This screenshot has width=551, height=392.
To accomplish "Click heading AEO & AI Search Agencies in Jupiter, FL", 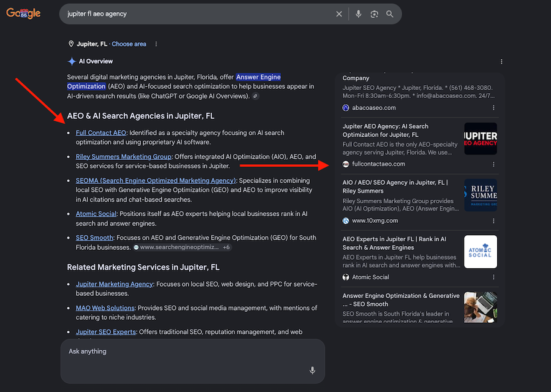I will pyautogui.click(x=141, y=116).
